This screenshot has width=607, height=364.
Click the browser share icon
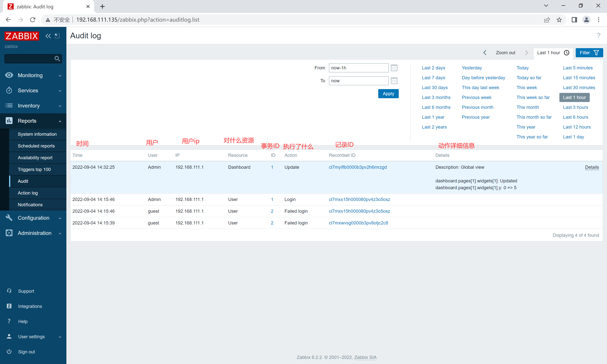(x=547, y=20)
